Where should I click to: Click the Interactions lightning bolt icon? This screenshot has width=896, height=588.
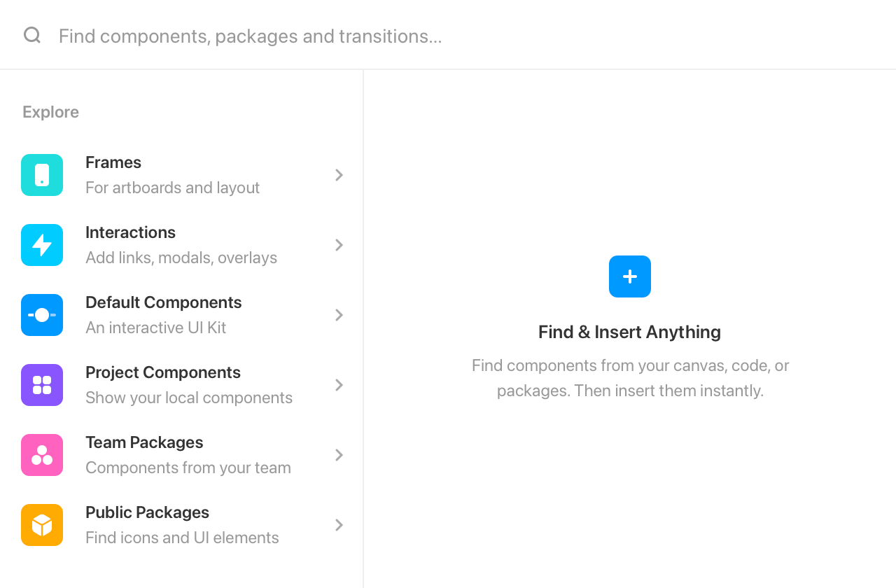point(42,245)
